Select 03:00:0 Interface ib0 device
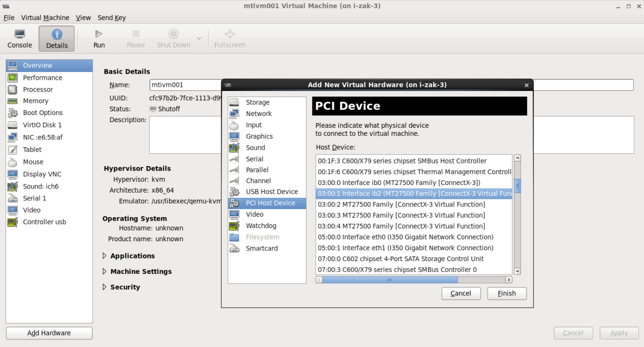 (414, 182)
